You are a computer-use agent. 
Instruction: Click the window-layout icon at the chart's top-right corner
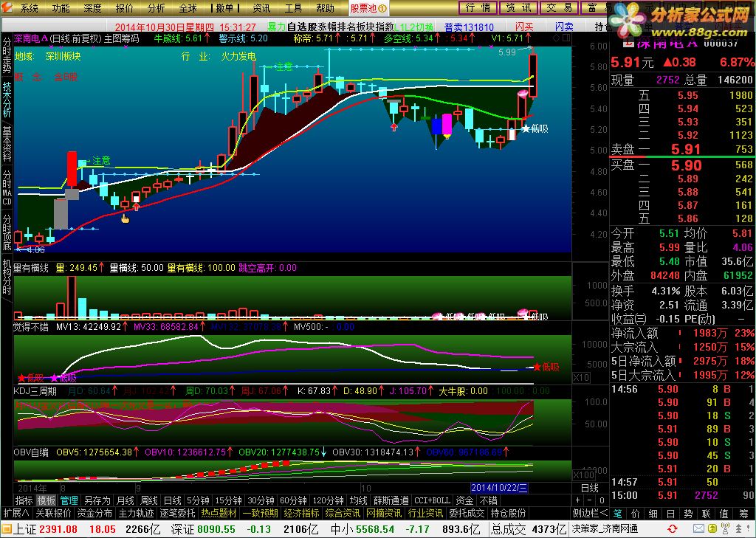click(566, 38)
